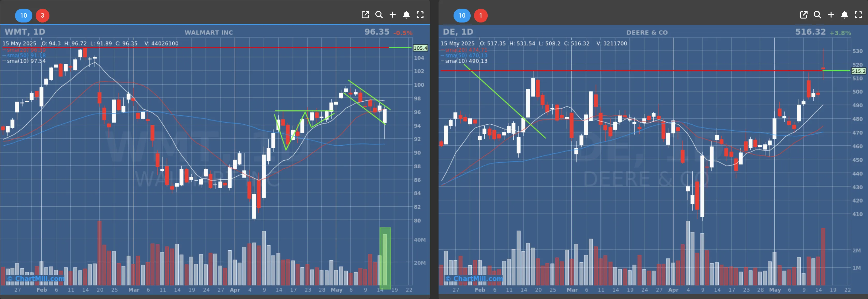Viewport: 868px width, 299px height.
Task: Click sma(10) 490.13 legend on DE chart
Action: (x=464, y=61)
